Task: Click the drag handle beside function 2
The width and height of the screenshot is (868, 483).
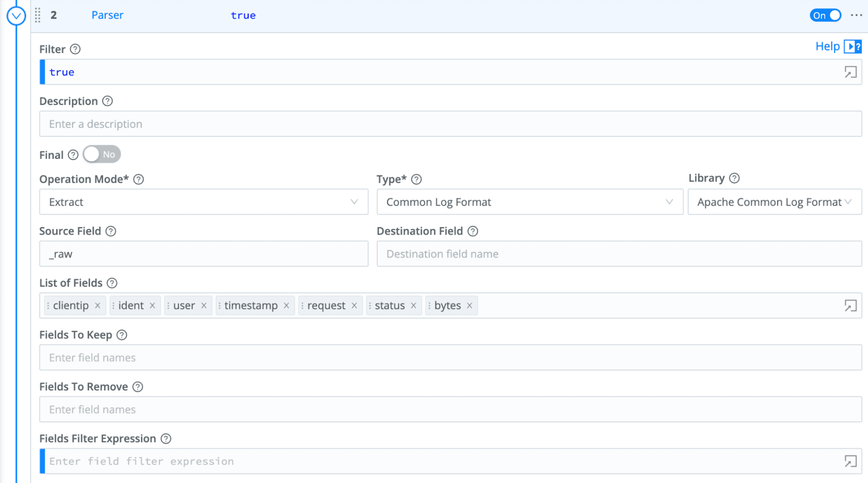Action: coord(38,15)
